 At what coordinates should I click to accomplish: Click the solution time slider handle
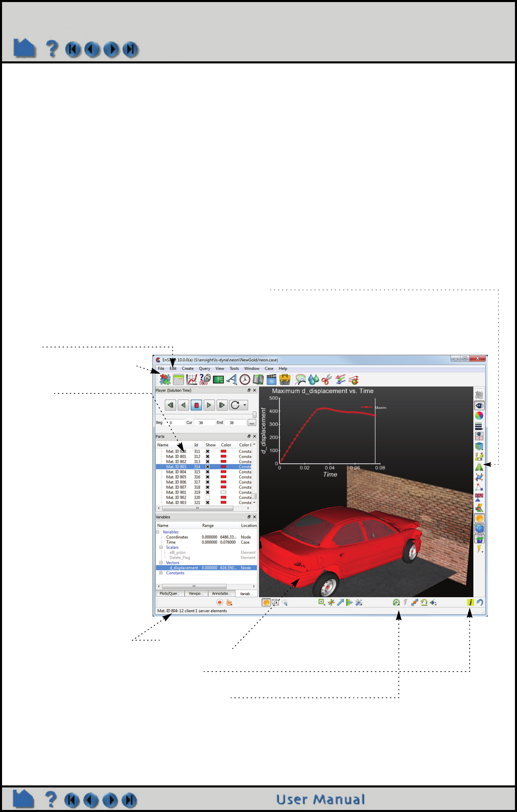[x=254, y=415]
